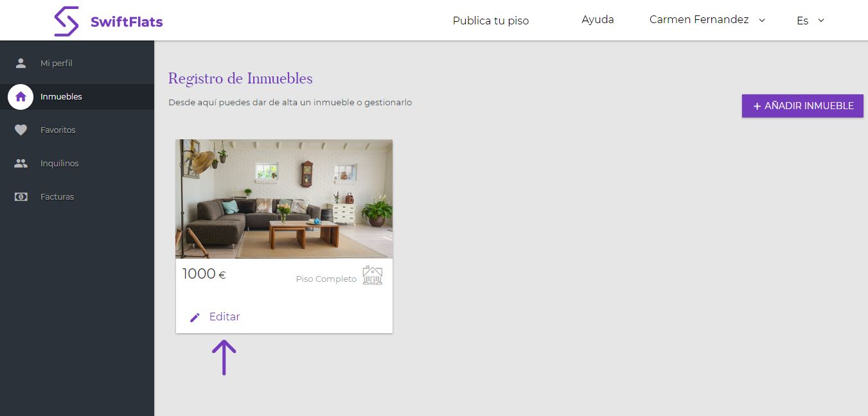
Task: Click the pencil icon beside Editar
Action: click(x=195, y=317)
